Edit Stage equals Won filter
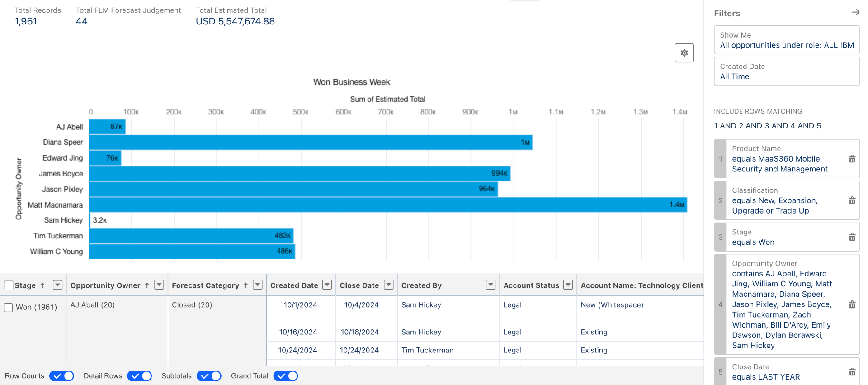The image size is (868, 385). [x=787, y=237]
